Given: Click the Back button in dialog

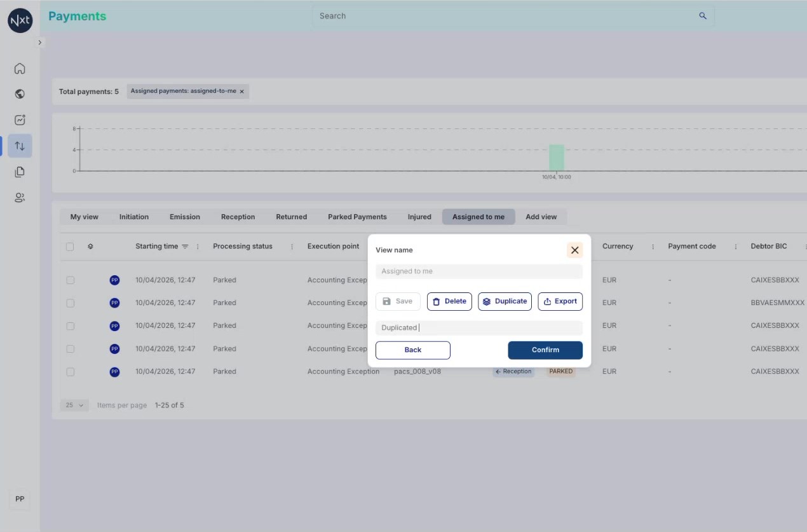Looking at the screenshot, I should [x=413, y=350].
